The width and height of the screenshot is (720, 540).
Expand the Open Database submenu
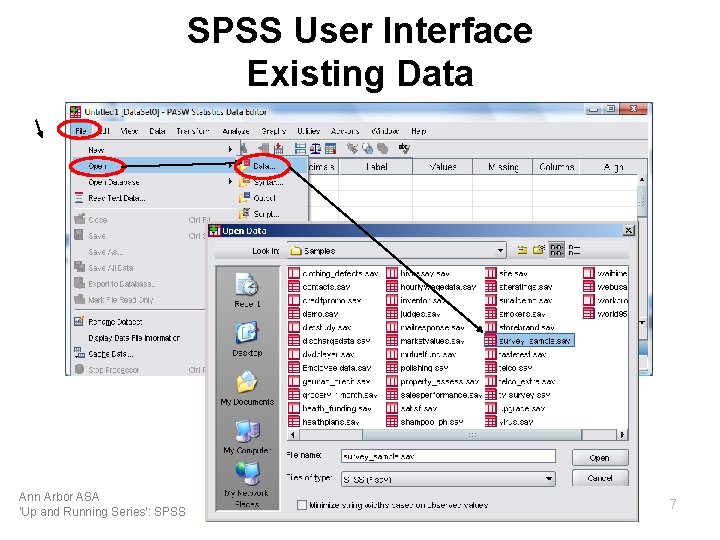(x=230, y=182)
